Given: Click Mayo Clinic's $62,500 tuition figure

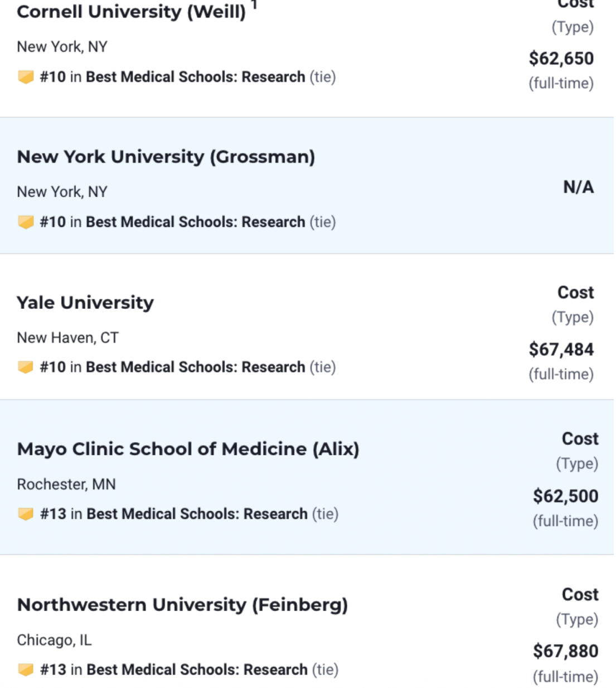Looking at the screenshot, I should click(565, 496).
